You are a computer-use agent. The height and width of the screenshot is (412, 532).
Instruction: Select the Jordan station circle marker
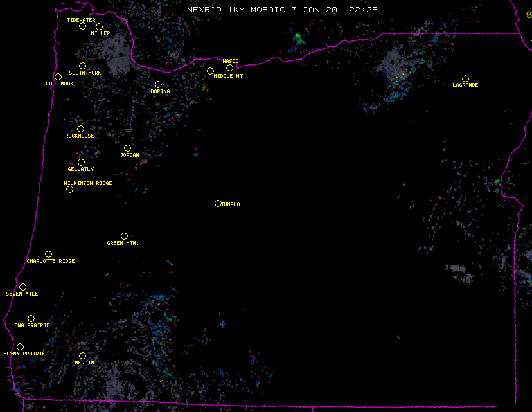click(x=127, y=148)
